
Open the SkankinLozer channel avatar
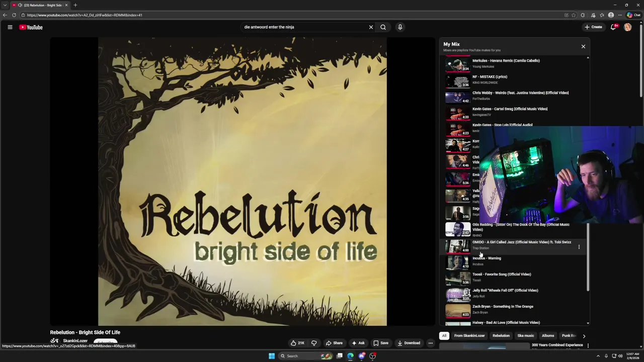54,341
